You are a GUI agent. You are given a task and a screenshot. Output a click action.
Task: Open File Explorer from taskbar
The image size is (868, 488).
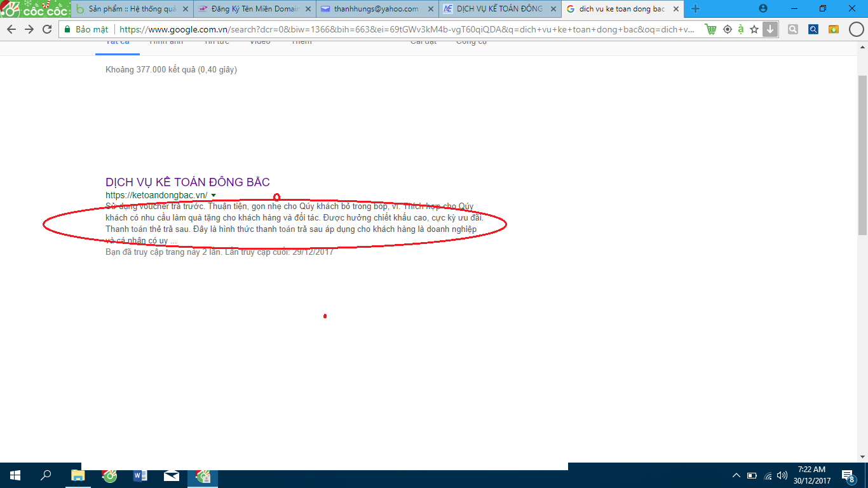pyautogui.click(x=78, y=475)
